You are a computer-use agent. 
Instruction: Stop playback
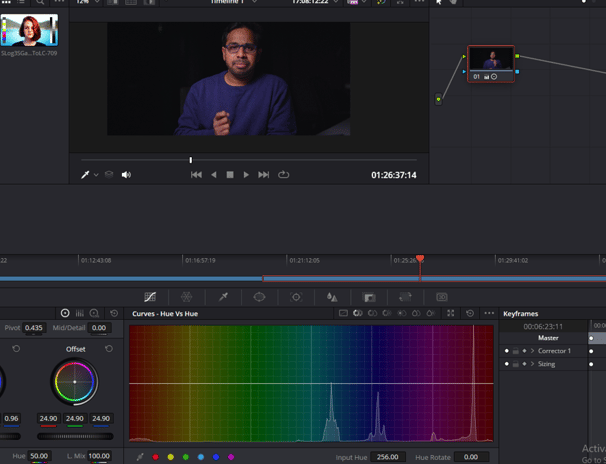coord(230,175)
